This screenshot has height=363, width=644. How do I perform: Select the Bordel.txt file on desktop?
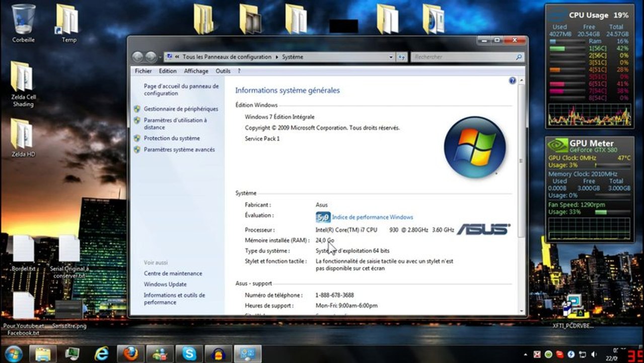point(23,252)
